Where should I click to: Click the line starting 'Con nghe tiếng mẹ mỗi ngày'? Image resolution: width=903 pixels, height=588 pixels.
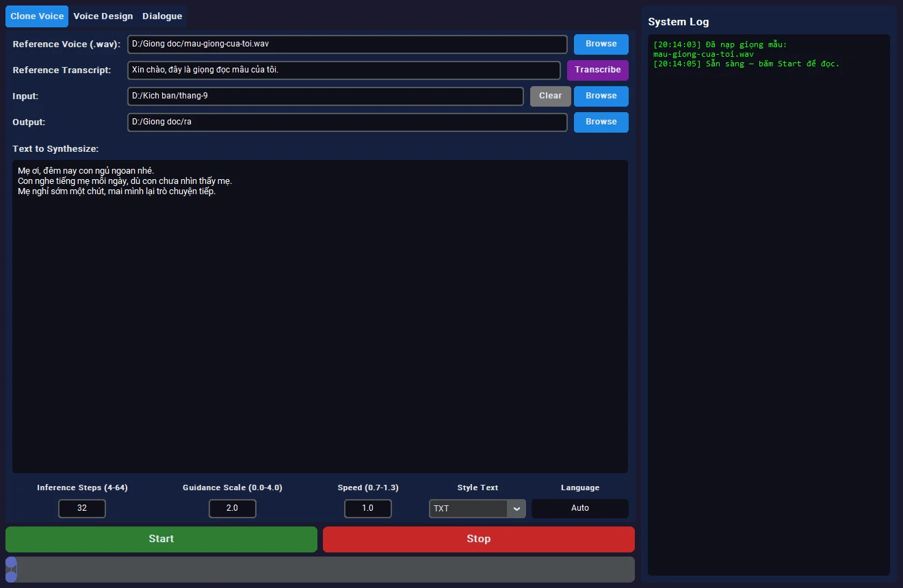pos(125,181)
